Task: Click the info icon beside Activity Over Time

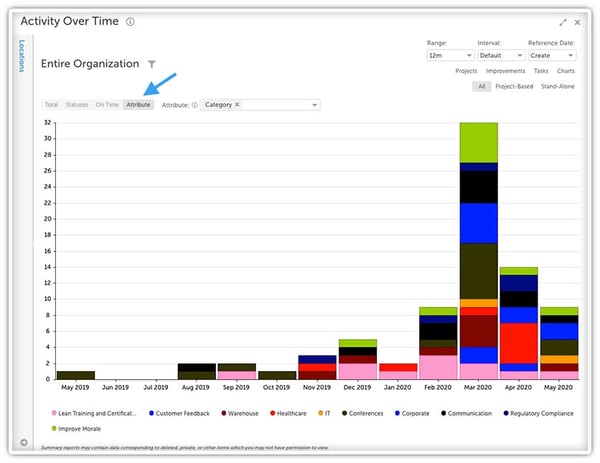Action: (130, 21)
